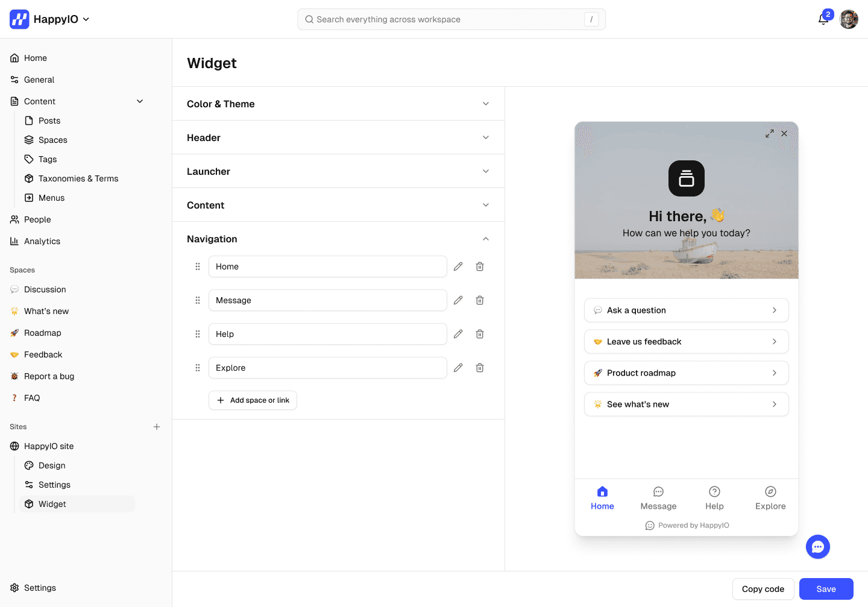Image resolution: width=868 pixels, height=607 pixels.
Task: Click the Help navigation label field
Action: (328, 334)
